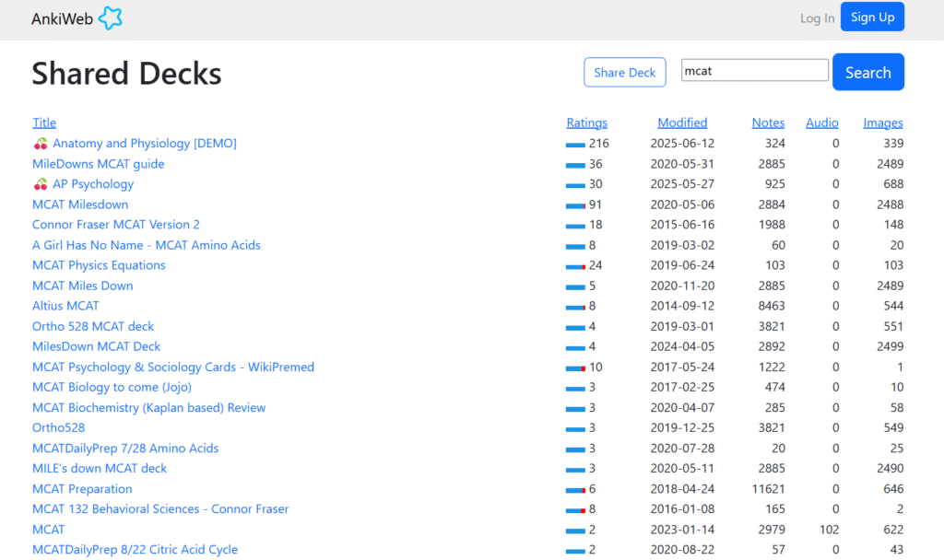Click rating bar for MileDowns MCAT guide

coord(575,166)
